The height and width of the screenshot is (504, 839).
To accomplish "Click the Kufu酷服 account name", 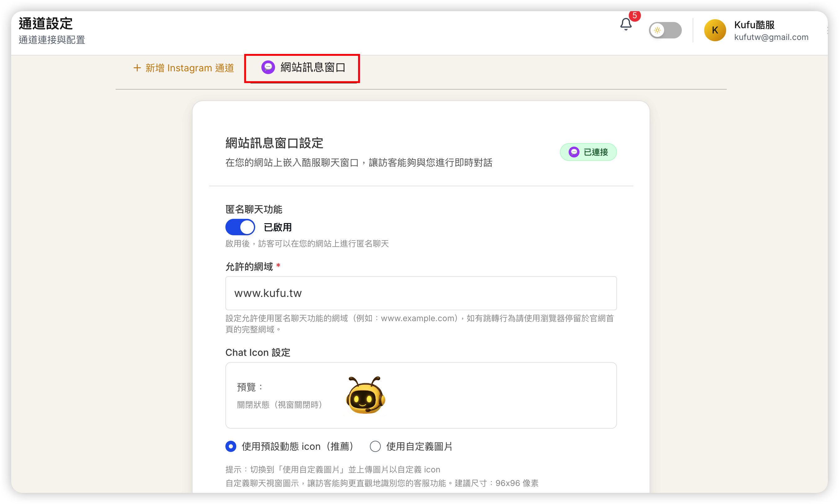I will coord(754,25).
